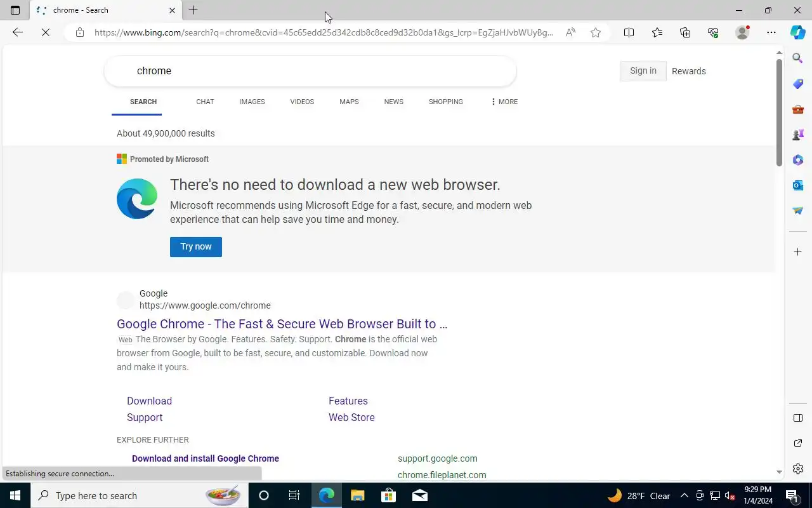The image size is (812, 508).
Task: Open the sidebar Games chess icon
Action: 798,135
